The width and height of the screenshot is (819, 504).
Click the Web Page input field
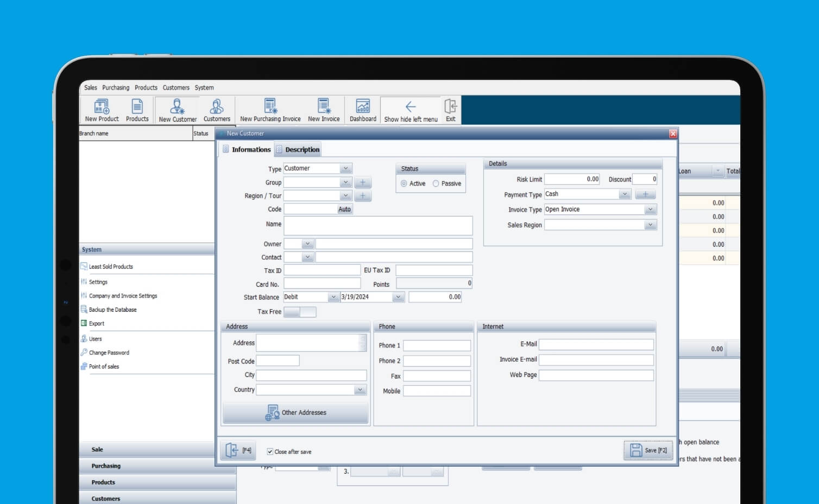pos(596,375)
